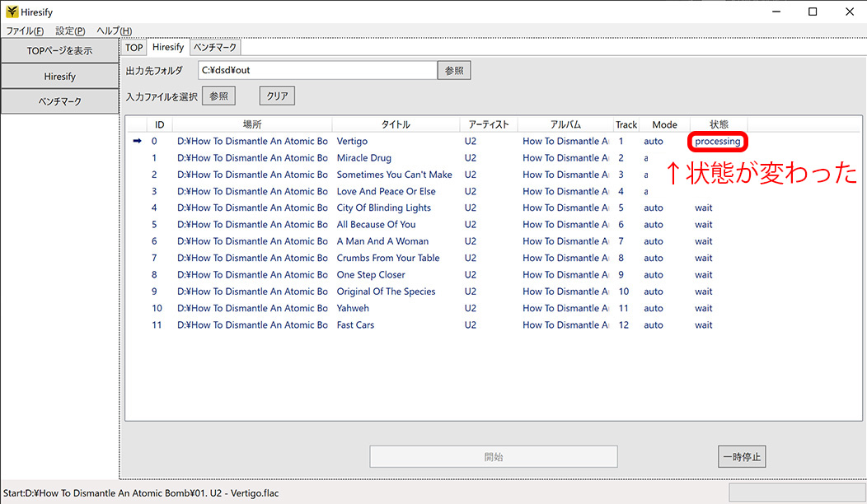
Task: Click the Hiresify app icon in title bar
Action: 12,12
